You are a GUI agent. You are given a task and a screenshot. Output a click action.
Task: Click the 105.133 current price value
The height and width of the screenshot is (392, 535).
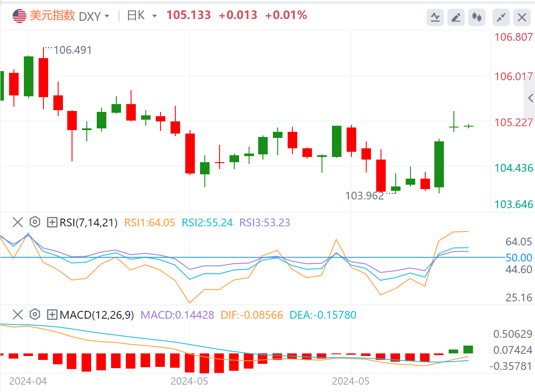pyautogui.click(x=189, y=16)
